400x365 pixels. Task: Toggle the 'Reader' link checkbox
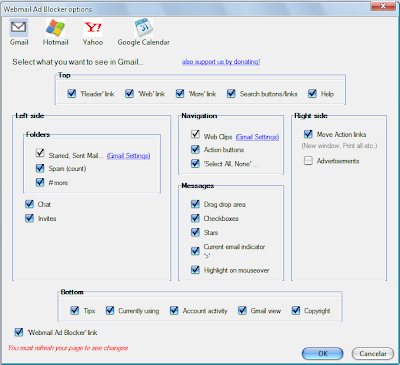[x=72, y=94]
